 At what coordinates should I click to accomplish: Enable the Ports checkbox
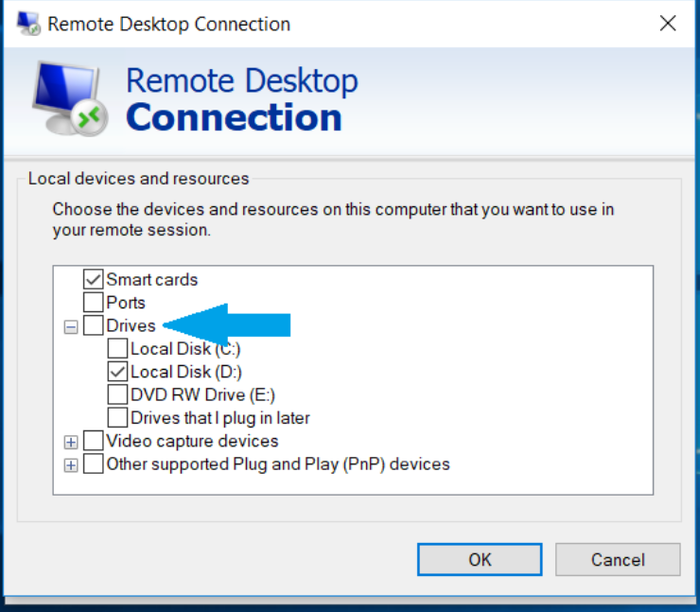point(94,302)
